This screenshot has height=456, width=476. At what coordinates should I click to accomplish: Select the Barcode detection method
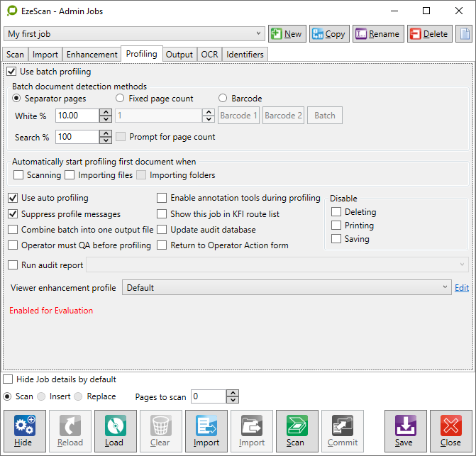pyautogui.click(x=223, y=99)
